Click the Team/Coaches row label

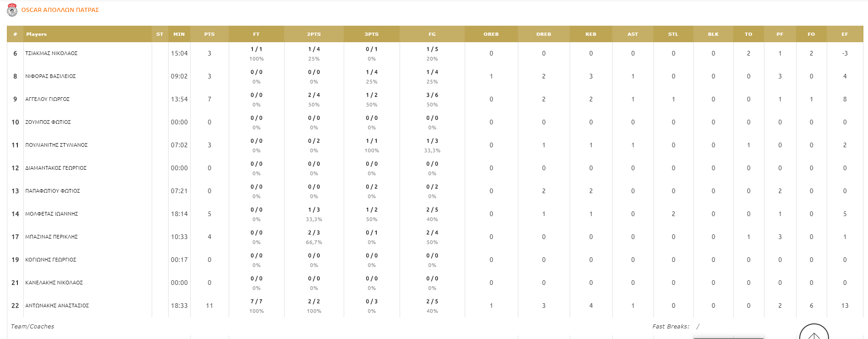33,327
